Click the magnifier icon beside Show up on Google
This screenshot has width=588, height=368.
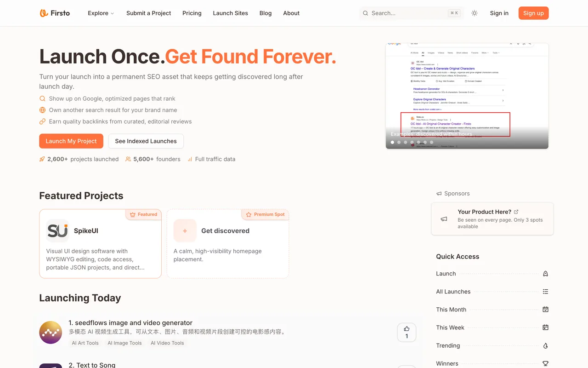pos(42,98)
